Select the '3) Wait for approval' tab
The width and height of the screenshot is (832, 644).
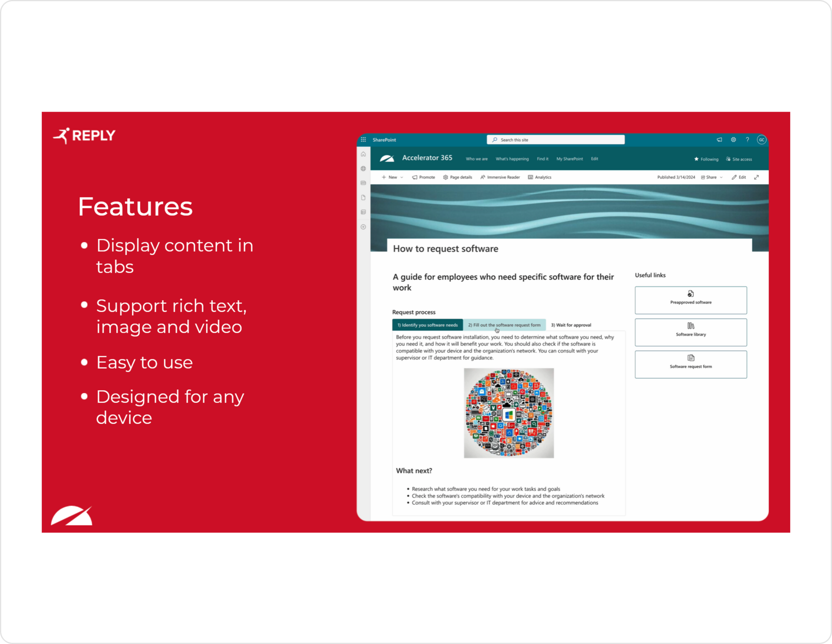[571, 325]
